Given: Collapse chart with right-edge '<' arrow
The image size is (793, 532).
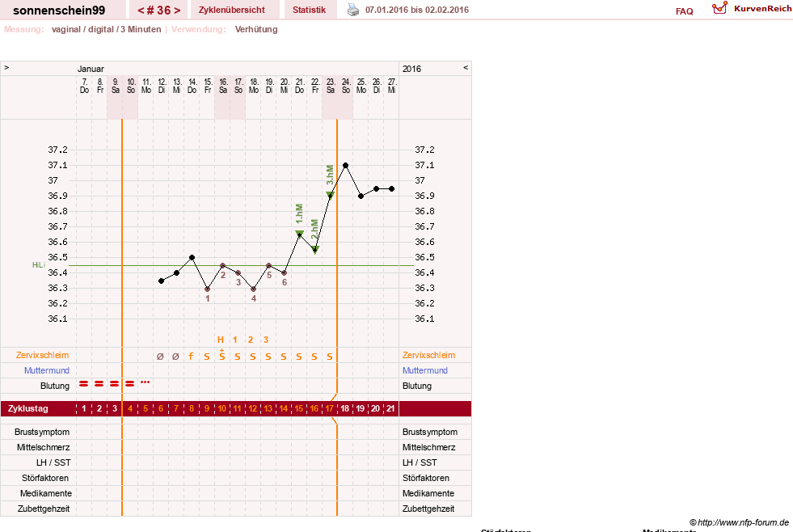Looking at the screenshot, I should 466,68.
